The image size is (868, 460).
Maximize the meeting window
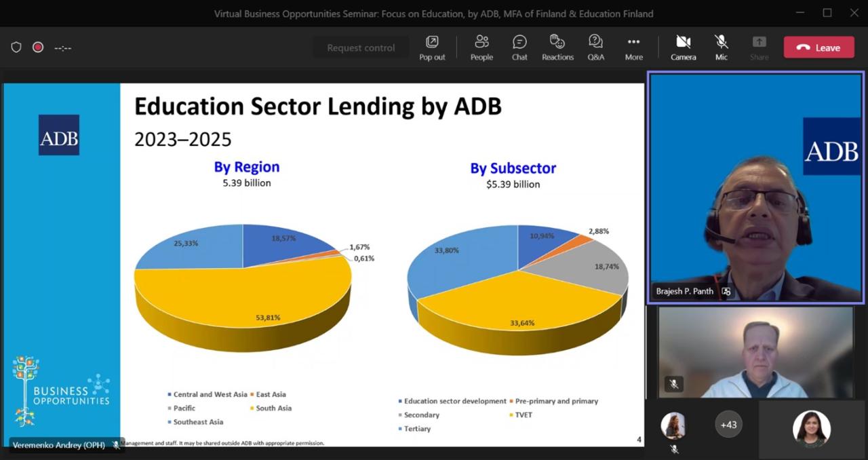(827, 13)
